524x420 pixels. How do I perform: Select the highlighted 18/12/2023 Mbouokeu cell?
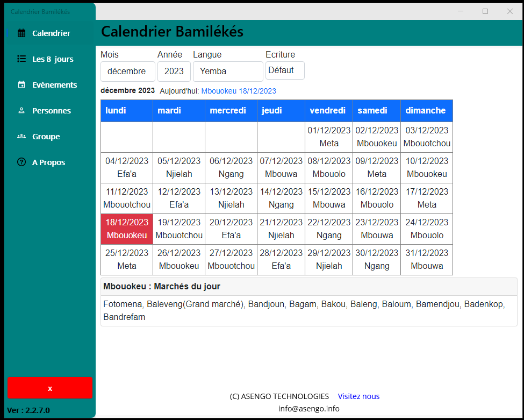[127, 229]
